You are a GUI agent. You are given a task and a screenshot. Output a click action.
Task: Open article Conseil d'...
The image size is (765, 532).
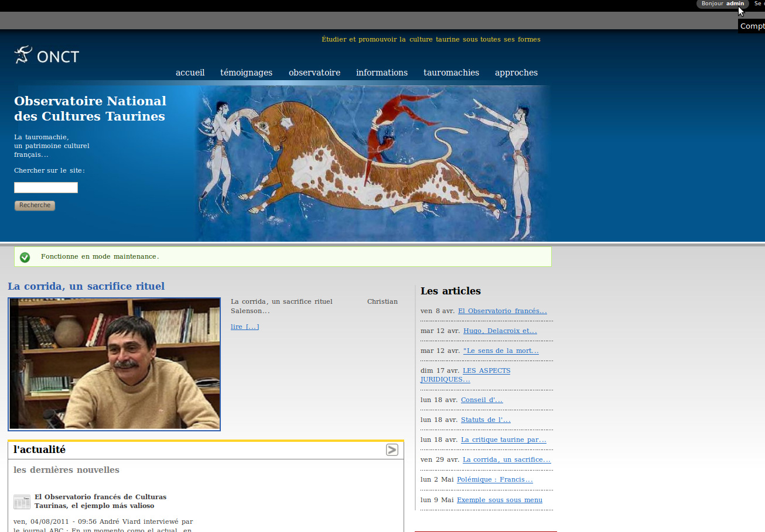481,400
